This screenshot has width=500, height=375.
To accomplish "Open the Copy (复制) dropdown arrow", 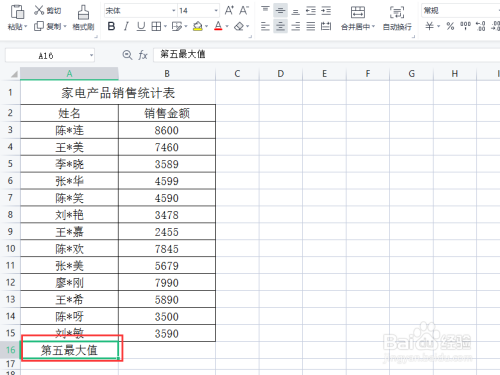I will [x=65, y=26].
